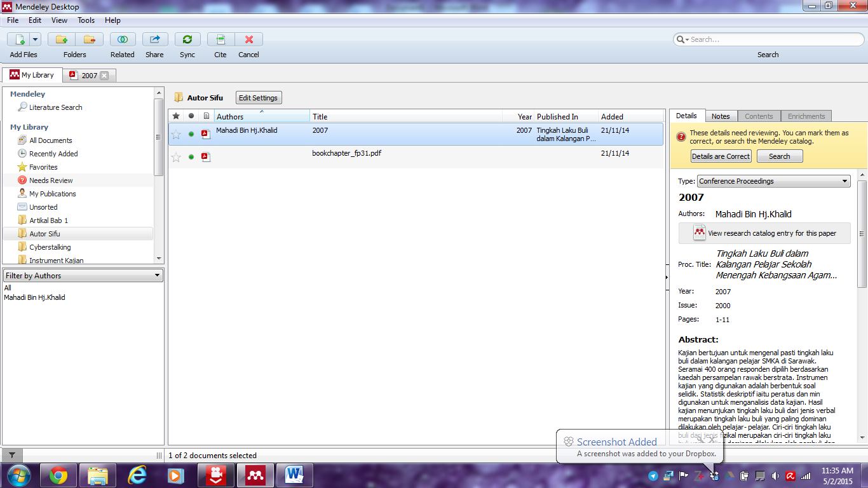868x488 pixels.
Task: Sync the library with the Sync icon
Action: [187, 39]
